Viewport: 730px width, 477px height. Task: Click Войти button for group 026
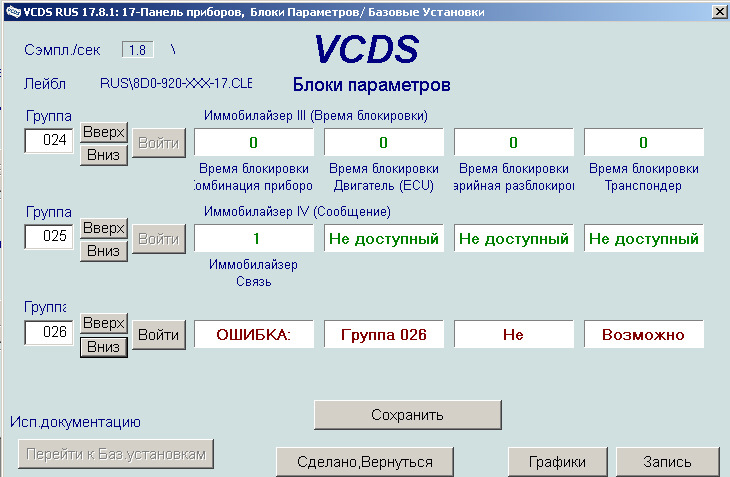[x=159, y=335]
